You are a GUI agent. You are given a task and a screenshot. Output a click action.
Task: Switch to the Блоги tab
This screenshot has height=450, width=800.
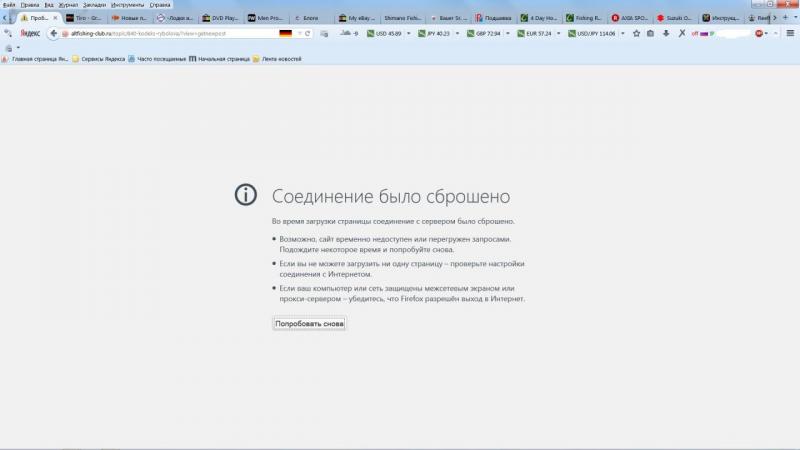pos(311,18)
